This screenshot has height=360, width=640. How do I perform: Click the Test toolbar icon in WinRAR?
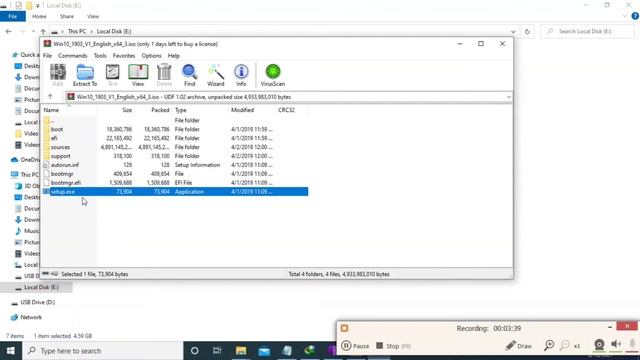(112, 75)
